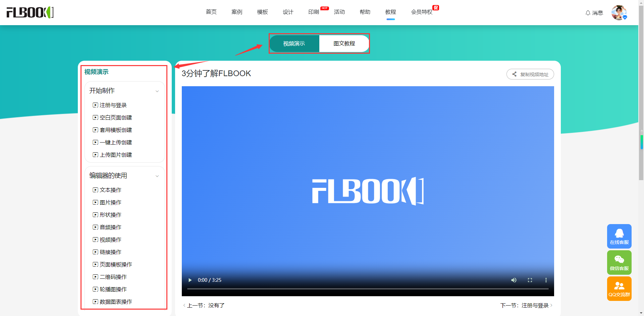Play the FLBOOK introduction video

pos(190,280)
